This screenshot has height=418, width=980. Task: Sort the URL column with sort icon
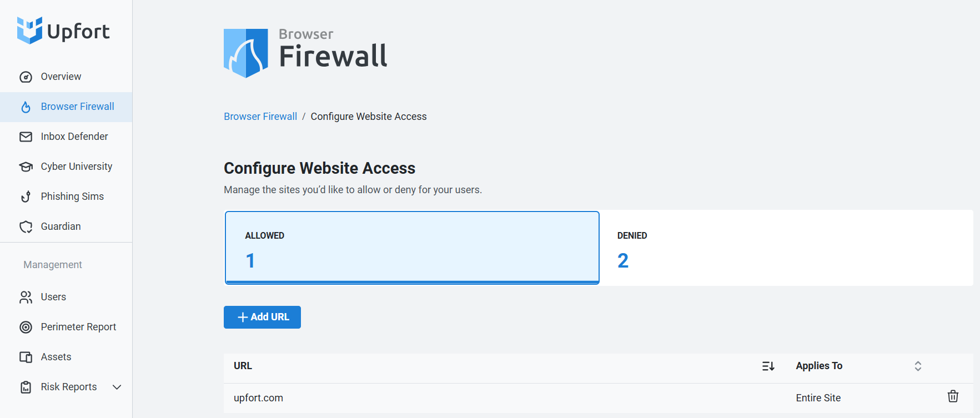point(768,366)
